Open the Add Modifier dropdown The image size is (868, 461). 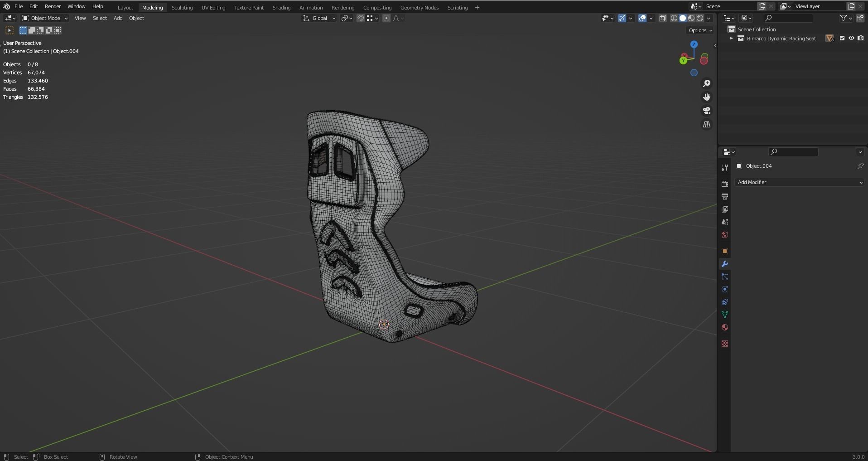coord(800,182)
